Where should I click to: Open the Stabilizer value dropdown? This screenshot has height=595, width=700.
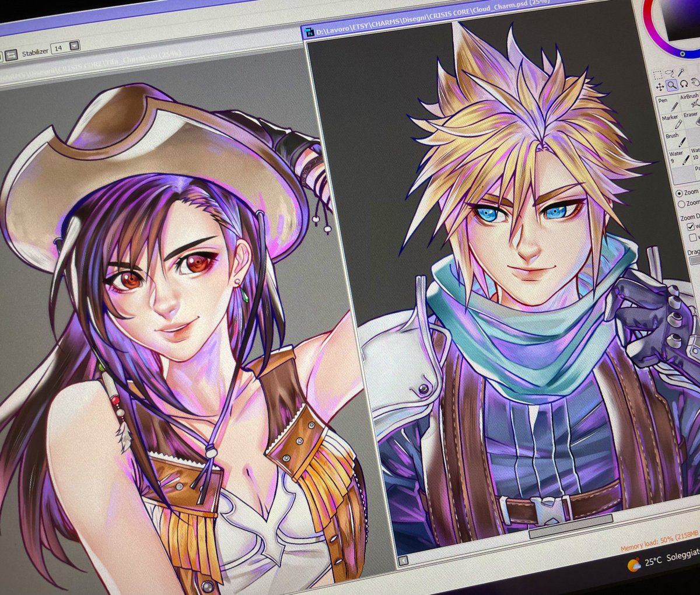pyautogui.click(x=74, y=45)
